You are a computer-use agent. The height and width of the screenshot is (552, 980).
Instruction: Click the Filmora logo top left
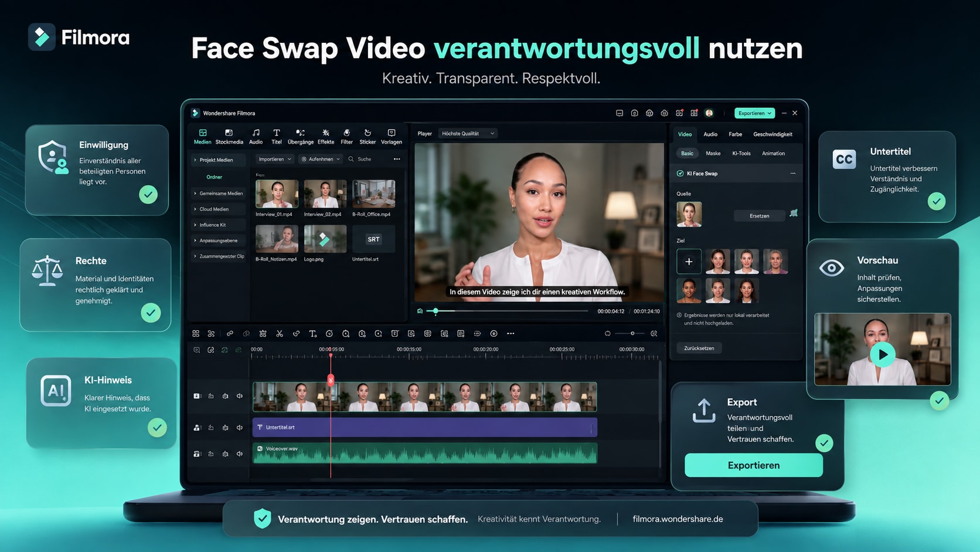pos(42,37)
